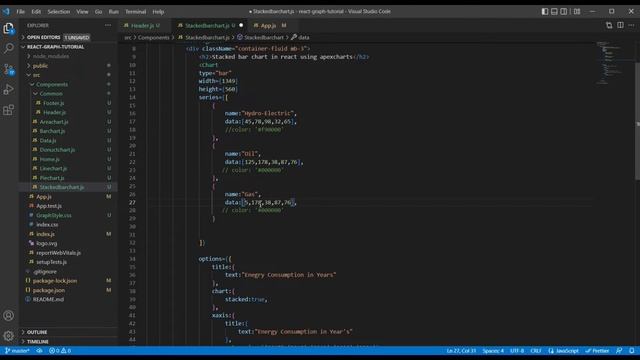The width and height of the screenshot is (640, 360).
Task: Click the Ln 27 cursor position indicator
Action: point(461,351)
